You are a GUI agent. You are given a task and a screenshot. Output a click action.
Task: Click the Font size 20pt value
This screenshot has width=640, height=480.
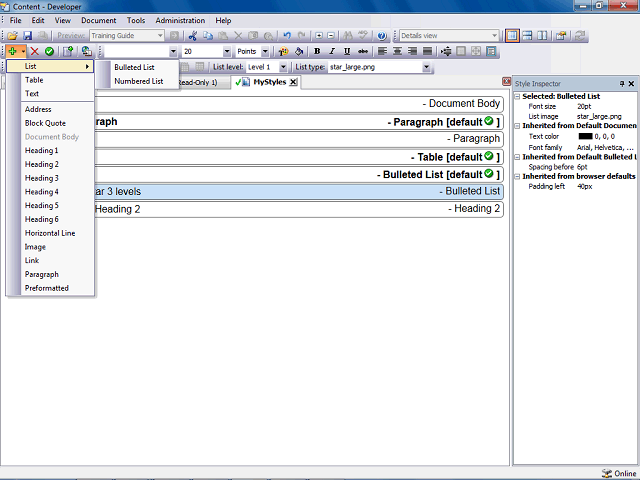click(x=584, y=107)
